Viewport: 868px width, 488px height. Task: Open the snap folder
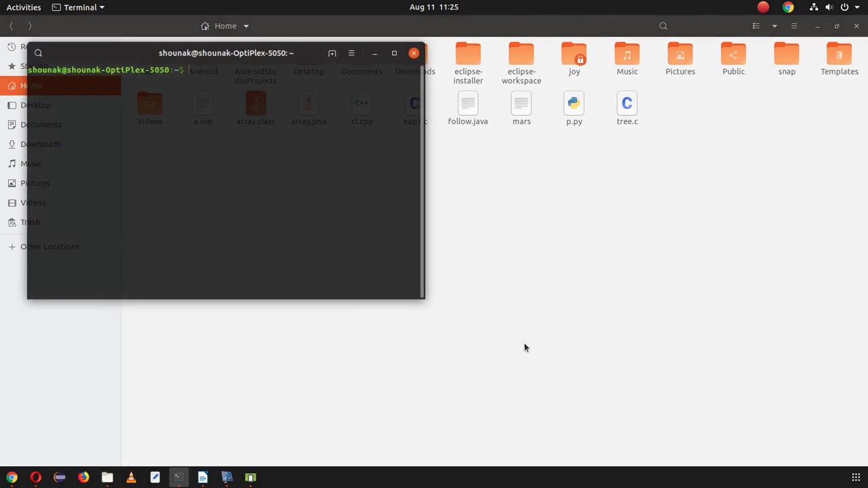787,59
